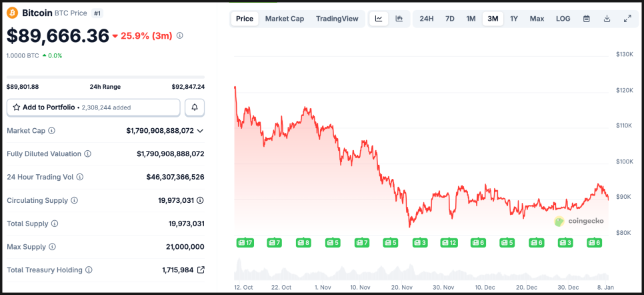
Task: Open the calendar date range picker
Action: [587, 19]
